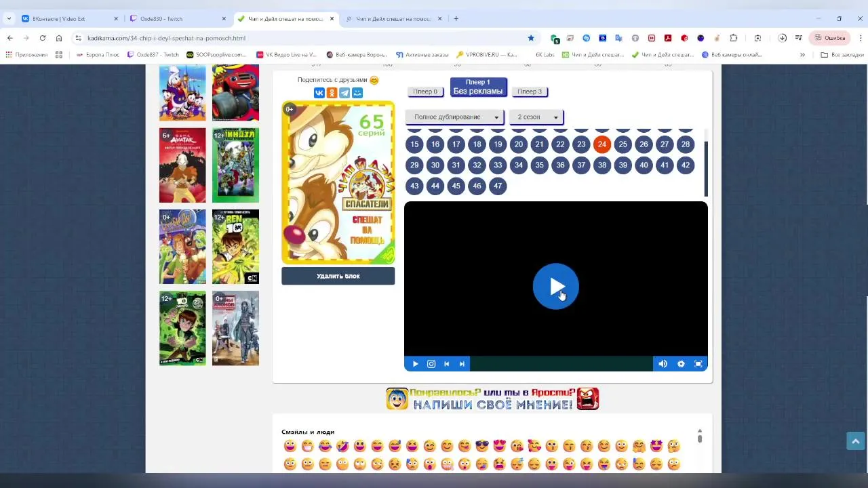The image size is (868, 488).
Task: Click the Напиши своё мнение banner
Action: tap(493, 399)
